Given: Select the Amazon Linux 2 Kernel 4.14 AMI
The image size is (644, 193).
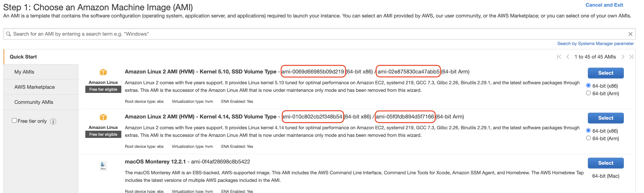Looking at the screenshot, I should tap(605, 118).
